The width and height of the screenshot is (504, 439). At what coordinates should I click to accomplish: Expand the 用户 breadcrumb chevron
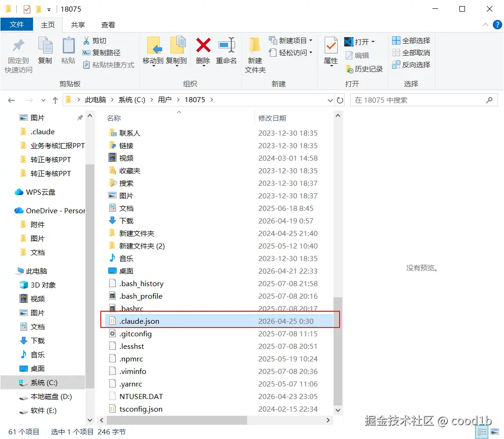pyautogui.click(x=178, y=100)
